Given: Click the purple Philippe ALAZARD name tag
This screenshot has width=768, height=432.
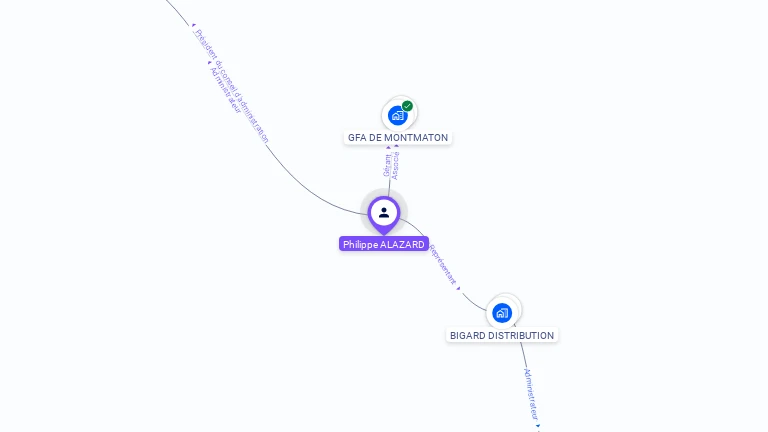Looking at the screenshot, I should coord(384,244).
